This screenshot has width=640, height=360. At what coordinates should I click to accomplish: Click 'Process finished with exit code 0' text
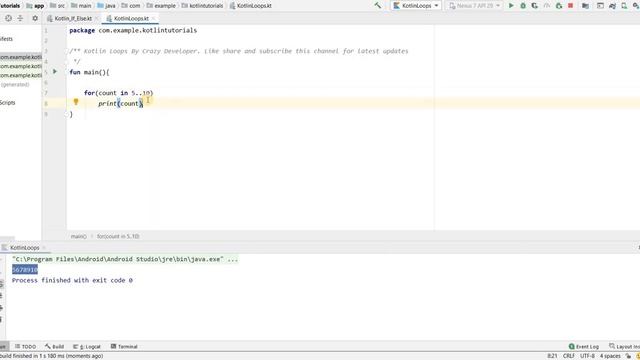coord(72,280)
